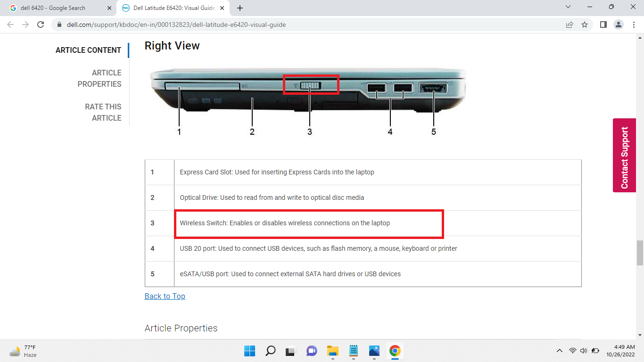644x362 pixels.
Task: Select USB 20 port description text
Action: tap(318, 248)
